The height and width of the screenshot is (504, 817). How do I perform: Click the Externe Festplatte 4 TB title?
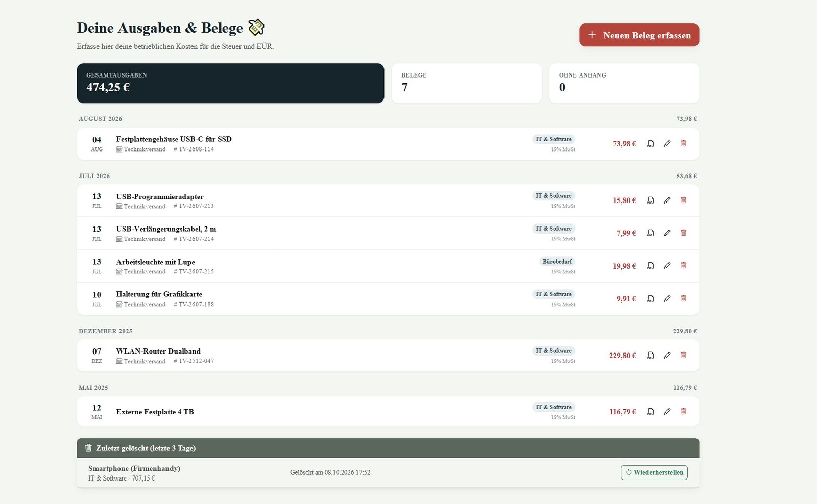point(155,412)
